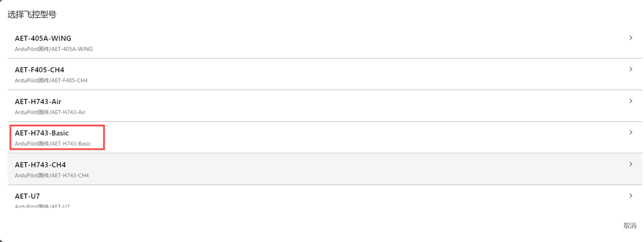Click the ArduPilot固件/AET-H743-Basic firmware path
The height and width of the screenshot is (242, 644).
53,144
